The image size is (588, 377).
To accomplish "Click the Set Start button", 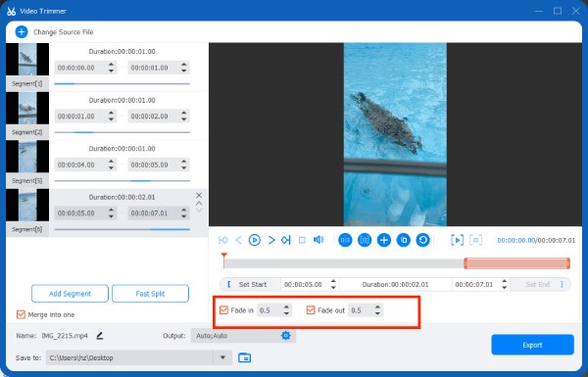I will pos(251,284).
